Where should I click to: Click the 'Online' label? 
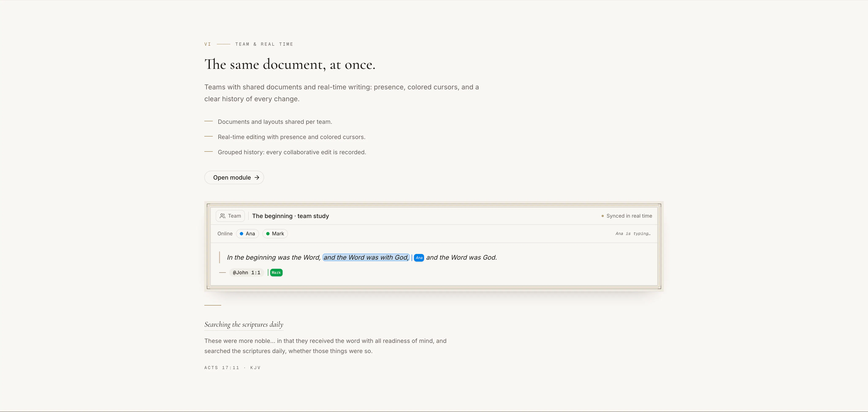(x=225, y=234)
